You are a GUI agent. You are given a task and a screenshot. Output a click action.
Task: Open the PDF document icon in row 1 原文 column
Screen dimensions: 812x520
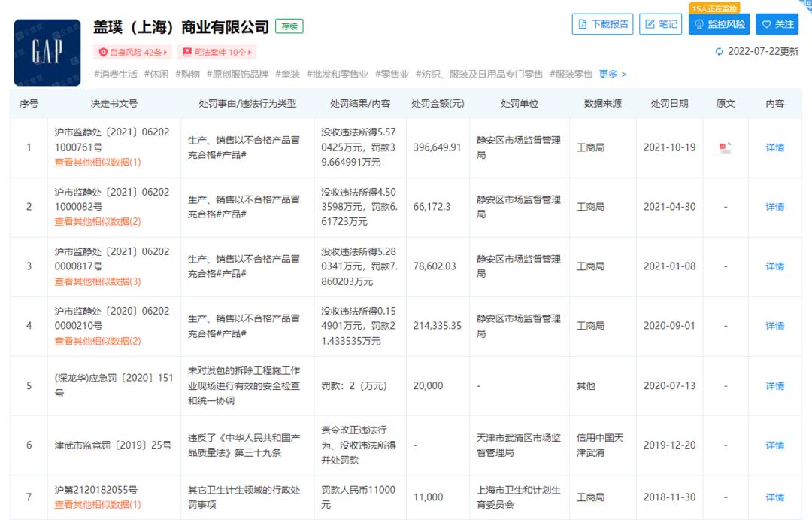(724, 148)
